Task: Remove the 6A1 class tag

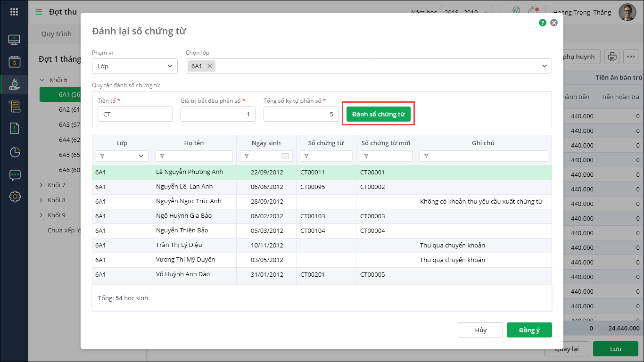Action: tap(210, 66)
